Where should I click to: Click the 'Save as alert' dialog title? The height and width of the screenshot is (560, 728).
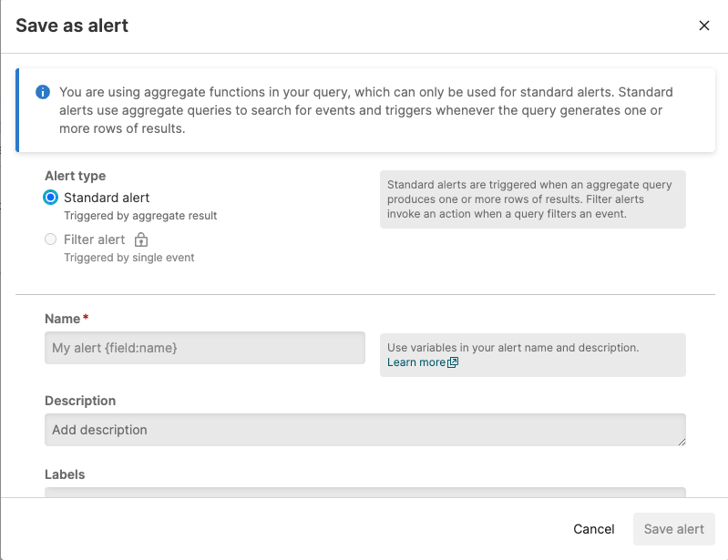(x=72, y=25)
